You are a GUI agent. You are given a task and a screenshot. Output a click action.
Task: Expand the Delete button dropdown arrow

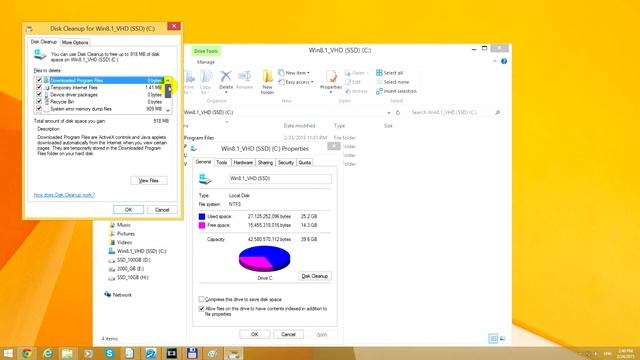tap(226, 92)
